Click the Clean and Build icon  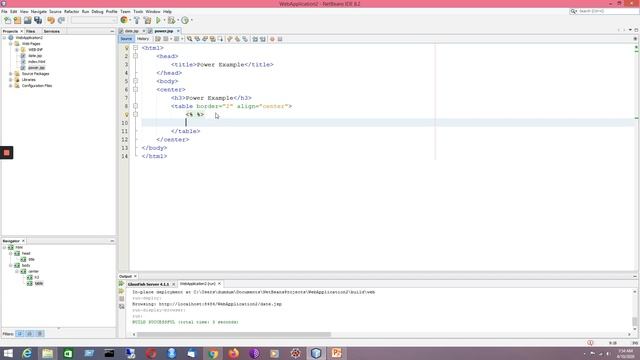tap(147, 20)
